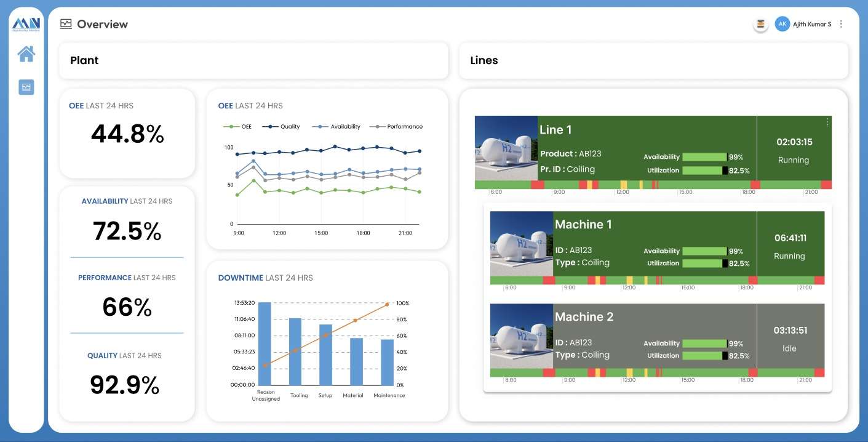Click the round stacked-layers icon beside avatar
The width and height of the screenshot is (868, 442).
pyautogui.click(x=761, y=24)
